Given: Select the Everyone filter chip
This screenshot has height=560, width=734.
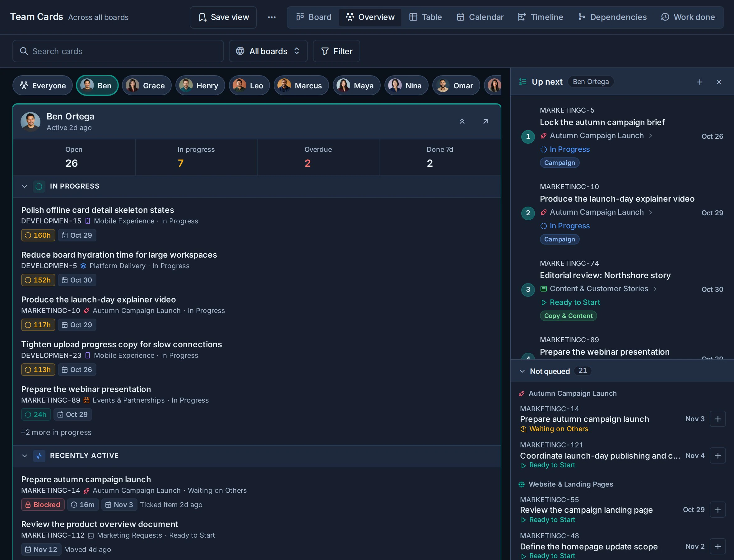Looking at the screenshot, I should (43, 86).
